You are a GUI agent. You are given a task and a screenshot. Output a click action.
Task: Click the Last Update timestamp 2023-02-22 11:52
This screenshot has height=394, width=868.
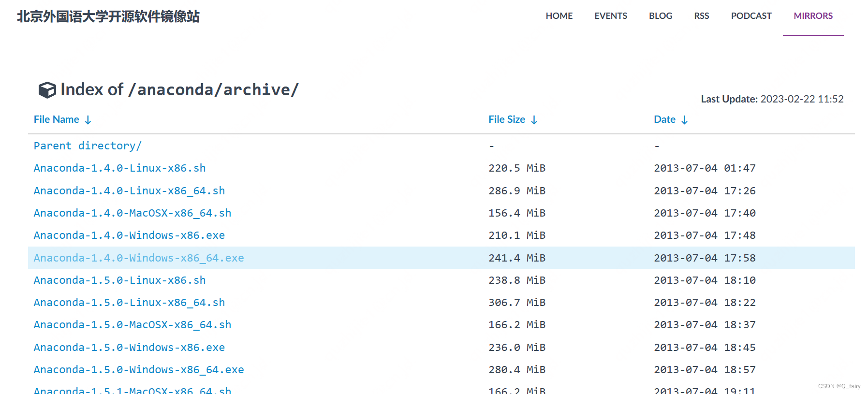pos(802,99)
